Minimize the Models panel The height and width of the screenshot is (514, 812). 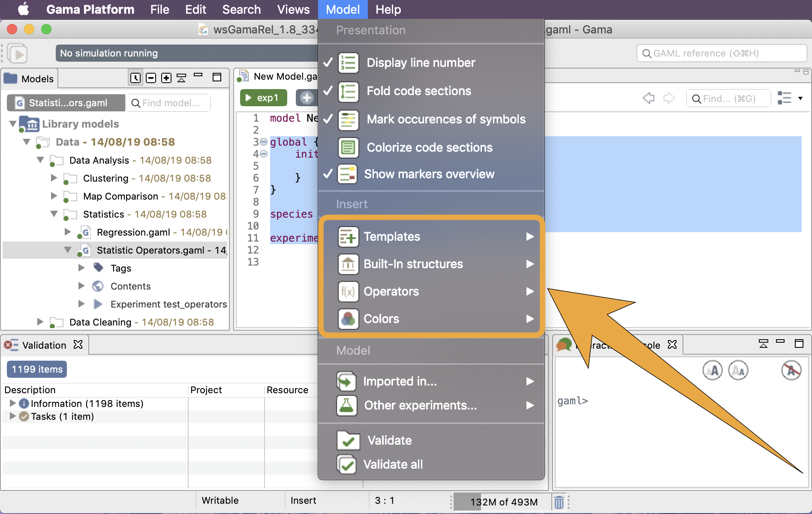point(198,75)
